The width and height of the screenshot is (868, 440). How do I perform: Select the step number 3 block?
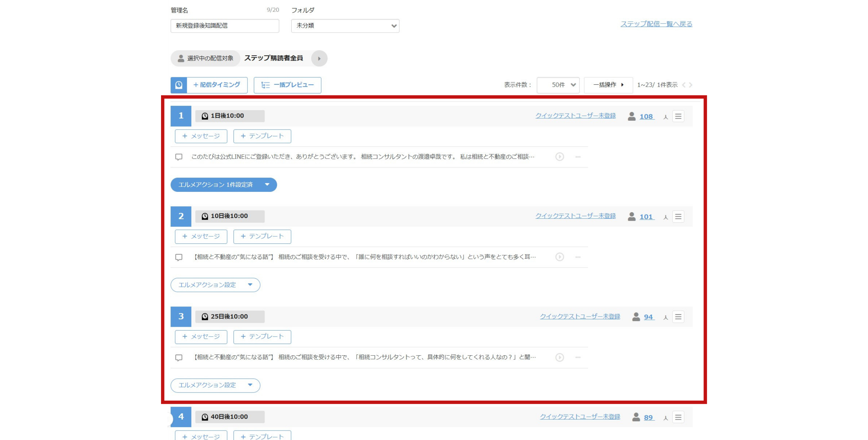tap(181, 317)
